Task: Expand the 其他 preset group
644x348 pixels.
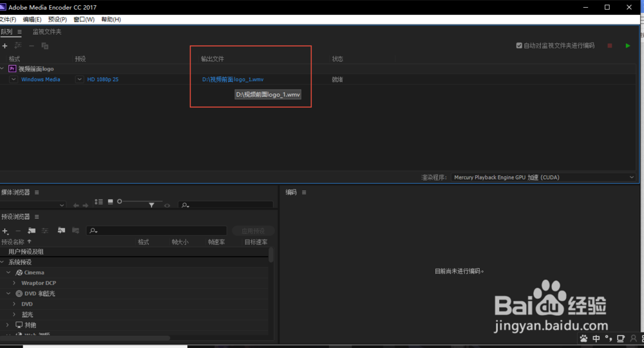Action: coord(7,325)
